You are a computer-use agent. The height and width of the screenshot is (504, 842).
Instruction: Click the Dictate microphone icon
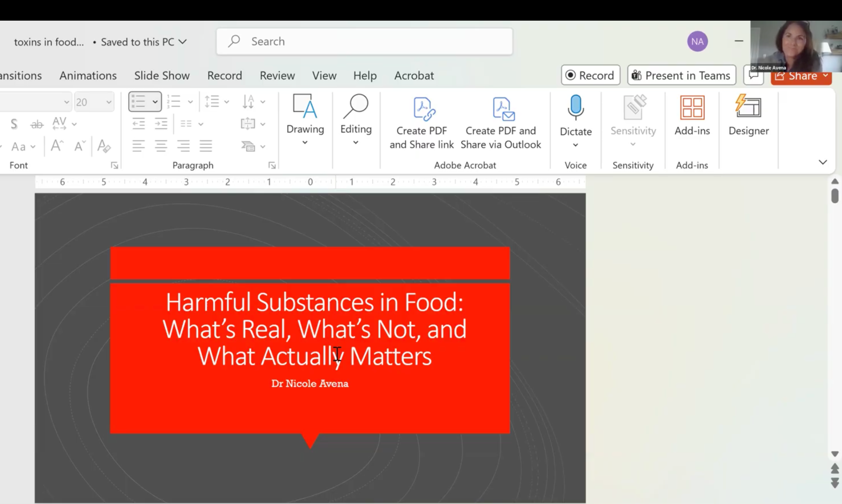(x=576, y=108)
